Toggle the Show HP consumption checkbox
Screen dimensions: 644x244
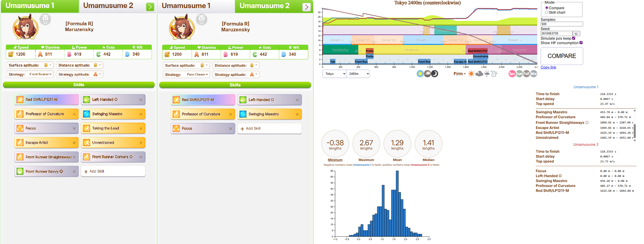tap(581, 43)
